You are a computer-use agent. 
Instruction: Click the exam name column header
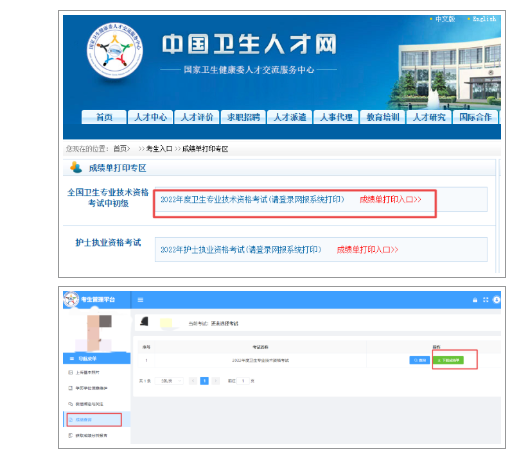click(260, 347)
